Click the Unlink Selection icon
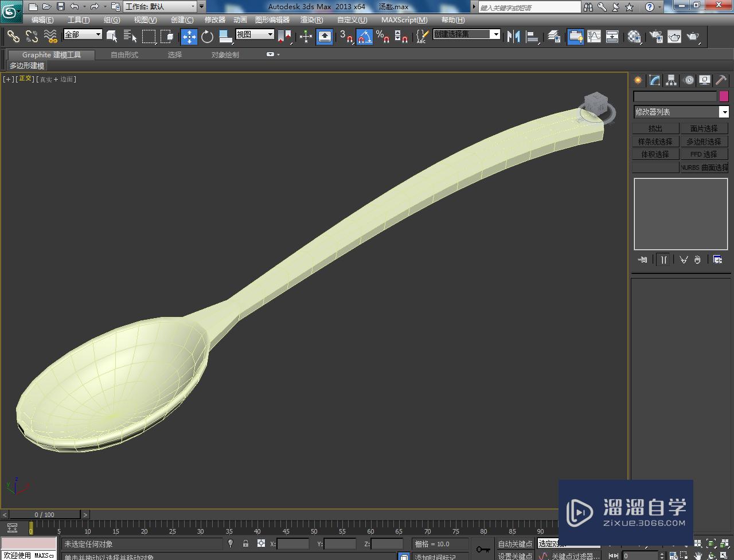 pos(32,37)
